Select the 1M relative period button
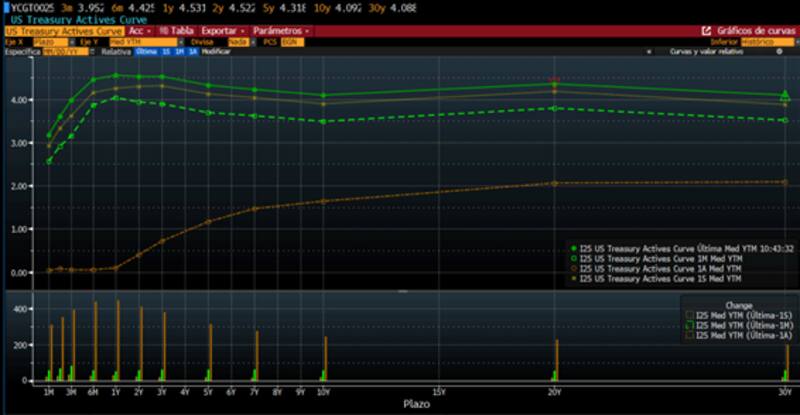 (x=179, y=51)
